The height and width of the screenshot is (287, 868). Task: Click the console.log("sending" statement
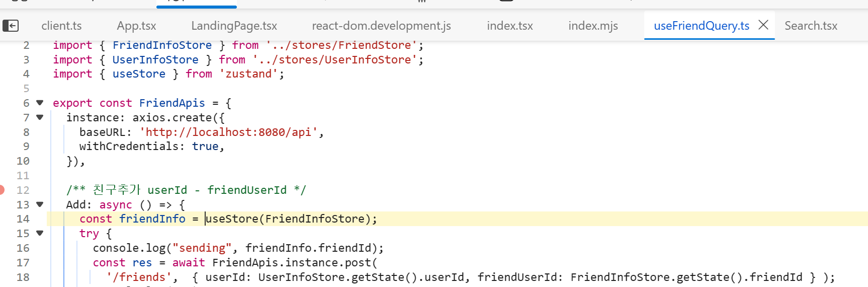click(238, 248)
